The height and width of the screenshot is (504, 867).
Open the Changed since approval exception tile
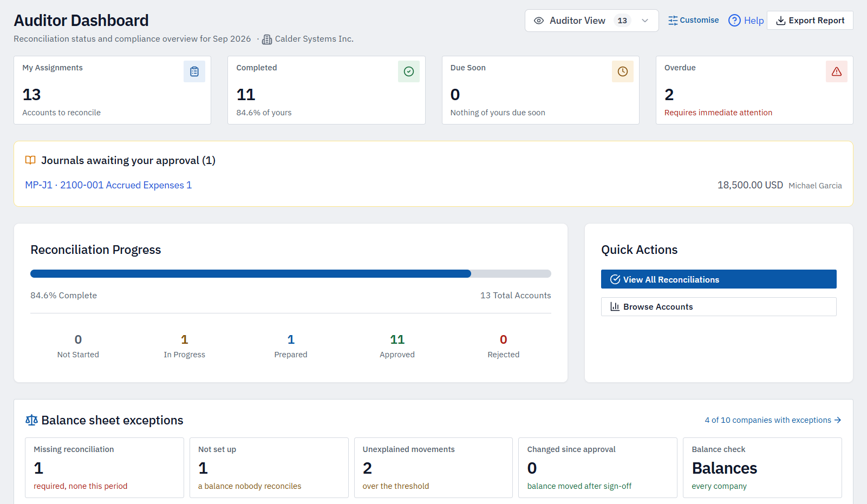[x=598, y=468]
